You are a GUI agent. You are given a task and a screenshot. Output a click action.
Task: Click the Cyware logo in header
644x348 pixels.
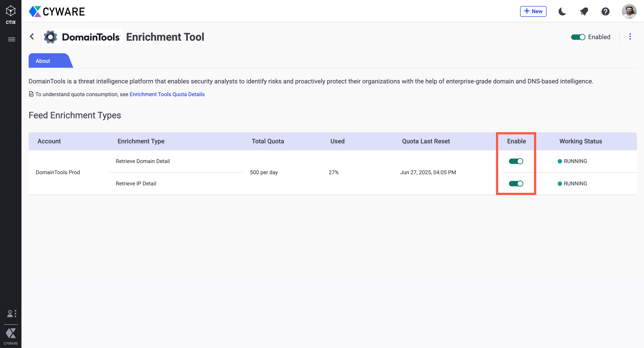[57, 11]
